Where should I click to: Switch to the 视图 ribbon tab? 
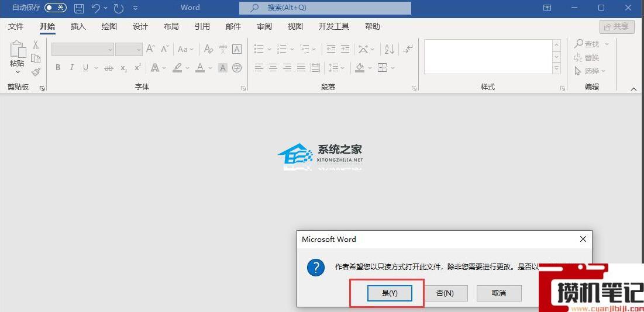[x=295, y=27]
